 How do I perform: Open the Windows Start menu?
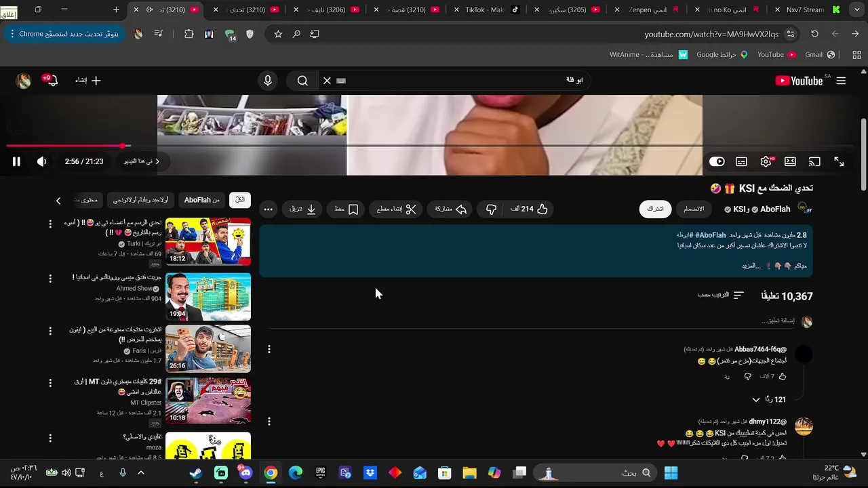[x=671, y=473]
